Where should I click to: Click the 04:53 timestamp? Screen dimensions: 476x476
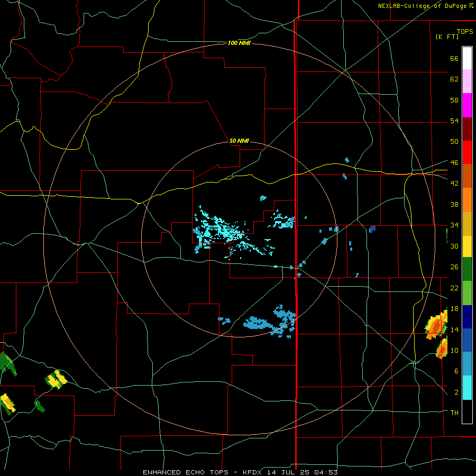(x=325, y=472)
